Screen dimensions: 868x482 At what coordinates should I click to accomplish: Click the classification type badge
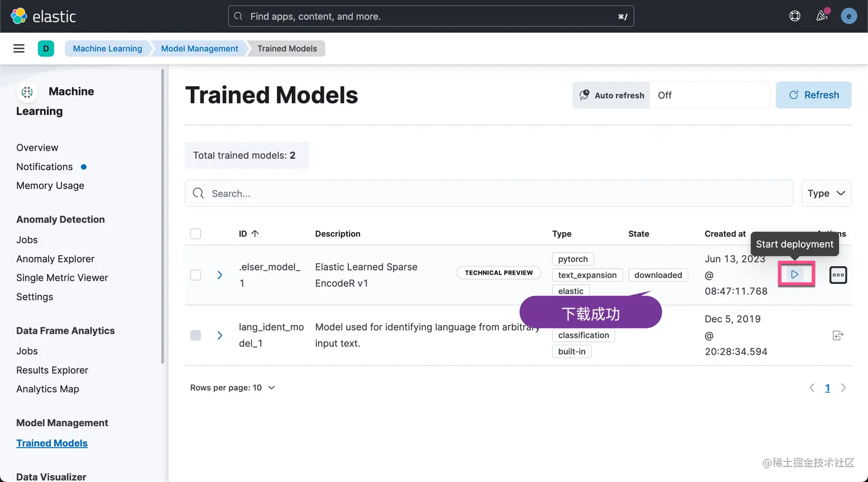(x=583, y=335)
